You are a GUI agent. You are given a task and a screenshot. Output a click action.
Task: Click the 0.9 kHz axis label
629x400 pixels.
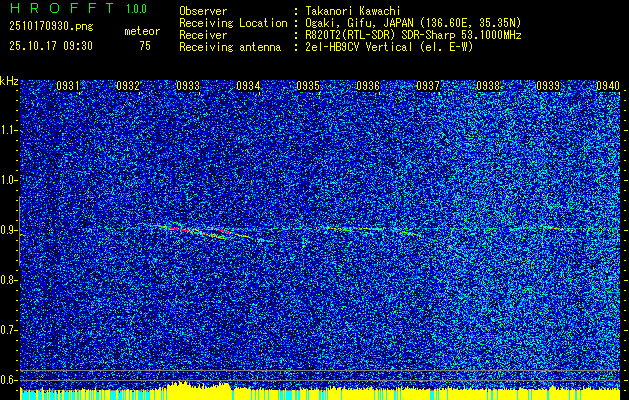tap(8, 230)
